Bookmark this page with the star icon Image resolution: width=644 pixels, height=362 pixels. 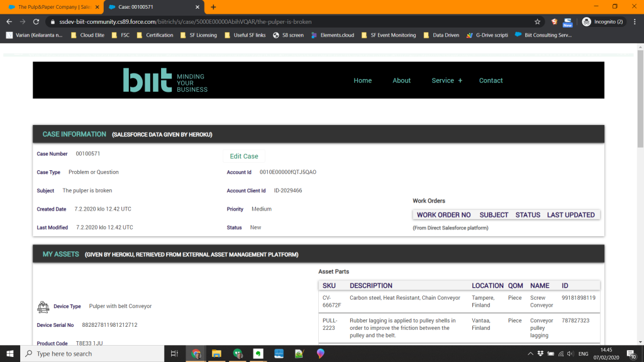(x=537, y=22)
